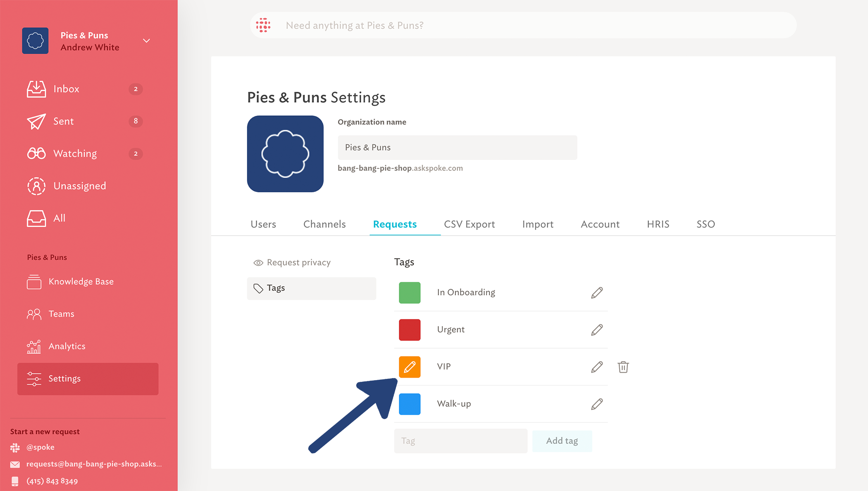868x491 pixels.
Task: Click the 'VIP' tag name
Action: [444, 366]
